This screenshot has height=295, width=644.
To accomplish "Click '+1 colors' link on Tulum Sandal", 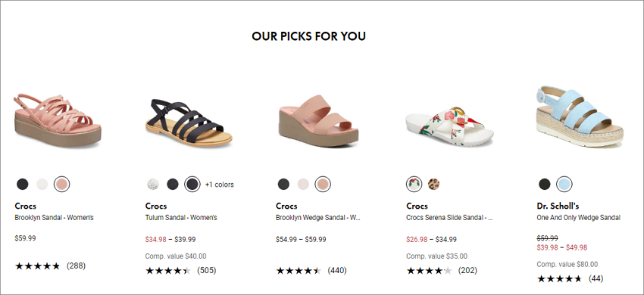I will pyautogui.click(x=219, y=185).
